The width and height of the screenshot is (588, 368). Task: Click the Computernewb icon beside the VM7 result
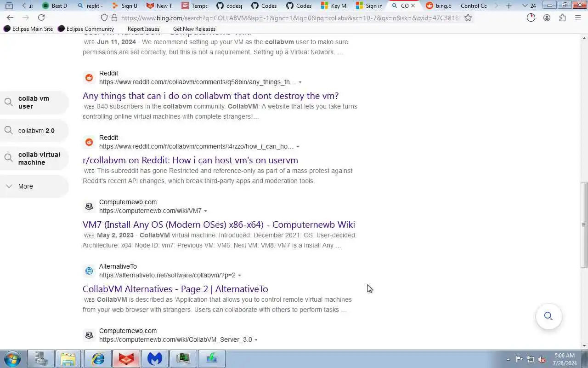[x=89, y=207]
